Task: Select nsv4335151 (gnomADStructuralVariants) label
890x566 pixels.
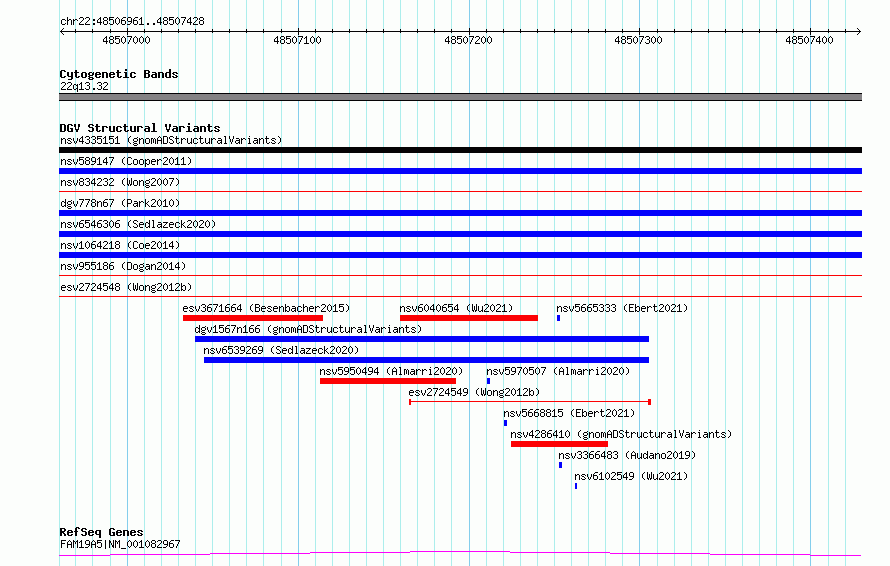Action: (171, 140)
